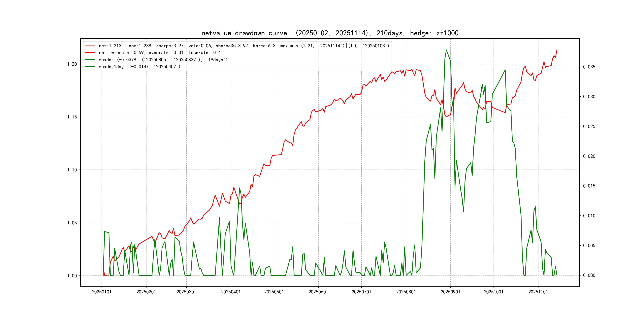Click the 0.000 right axis tick label
This screenshot has width=644, height=322.
tap(589, 275)
